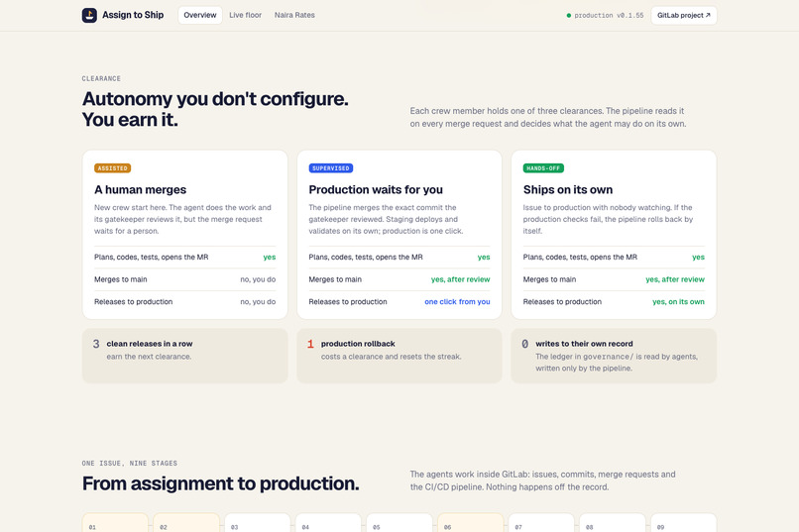Click the Assign to Ship logo icon
Image resolution: width=799 pixels, height=532 pixels.
[x=89, y=15]
